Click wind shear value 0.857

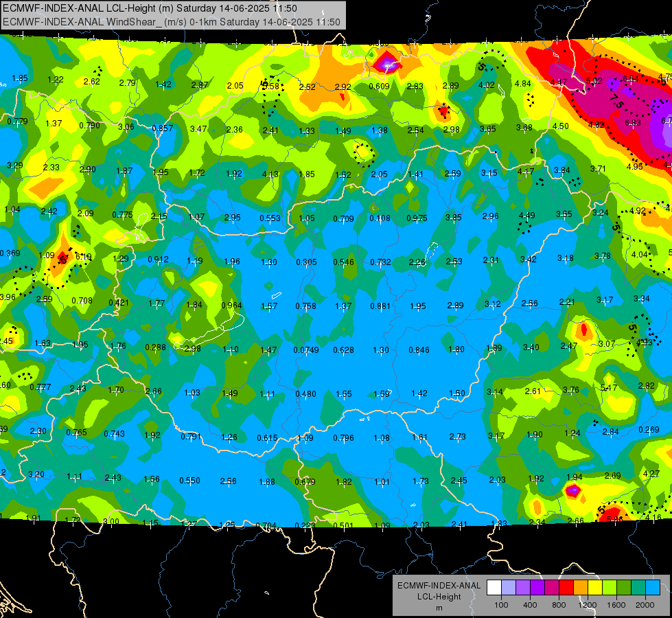click(163, 128)
